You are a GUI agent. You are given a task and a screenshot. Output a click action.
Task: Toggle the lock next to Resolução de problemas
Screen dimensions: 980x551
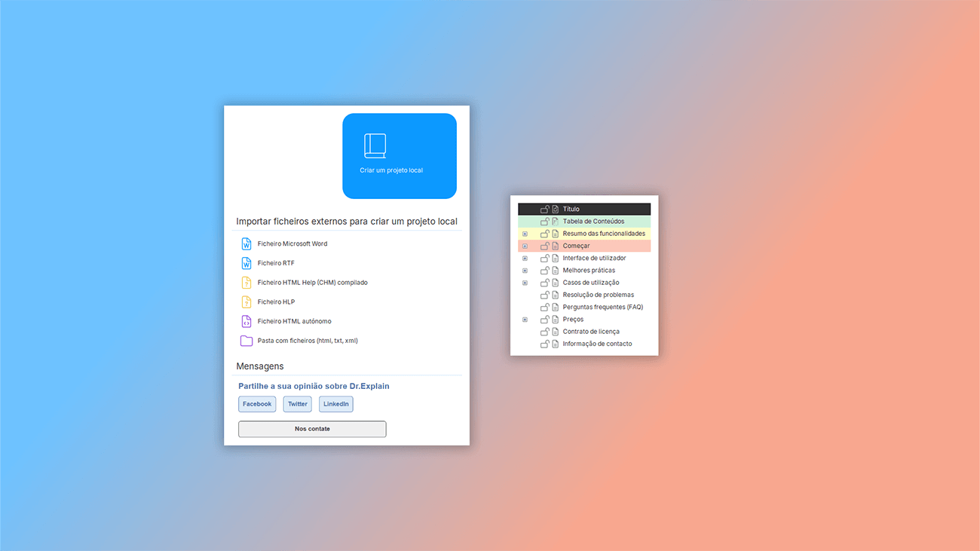544,295
